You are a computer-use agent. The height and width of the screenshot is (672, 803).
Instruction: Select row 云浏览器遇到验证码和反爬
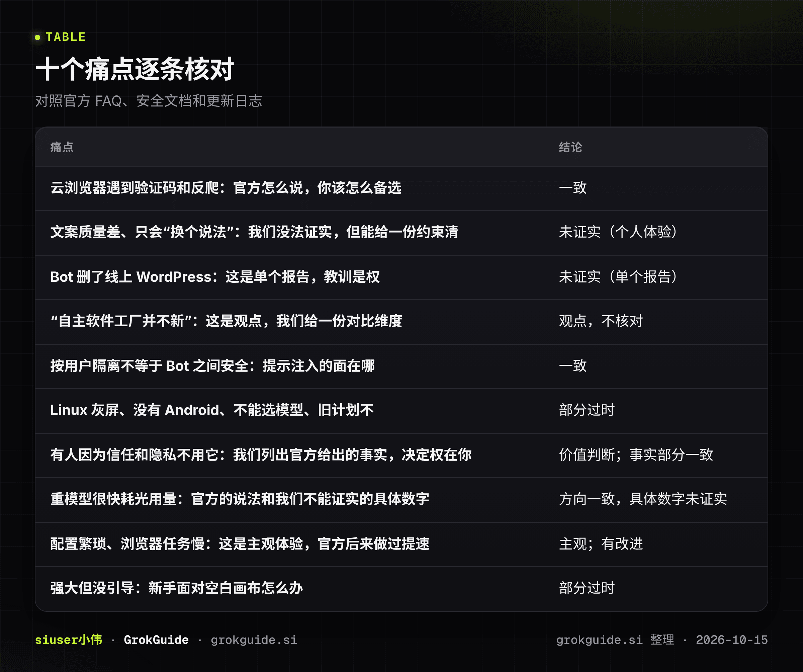(x=401, y=188)
